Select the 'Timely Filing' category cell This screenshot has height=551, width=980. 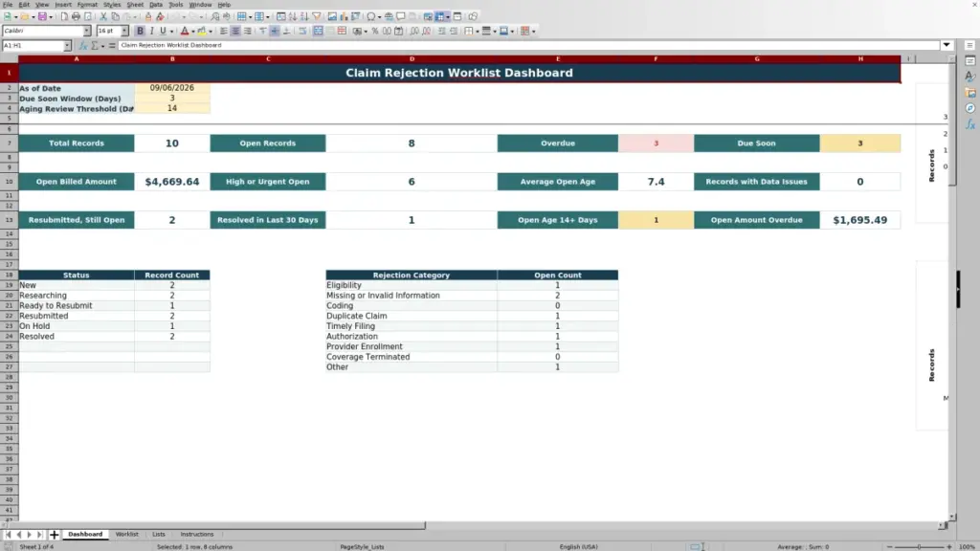coord(412,326)
